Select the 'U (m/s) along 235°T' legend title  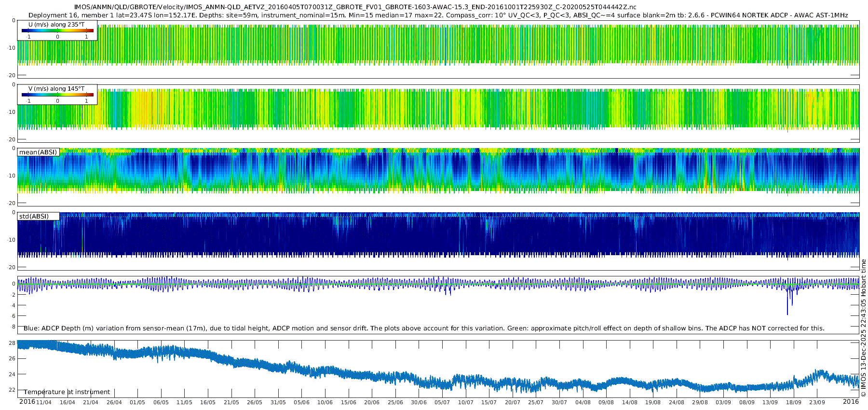56,24
